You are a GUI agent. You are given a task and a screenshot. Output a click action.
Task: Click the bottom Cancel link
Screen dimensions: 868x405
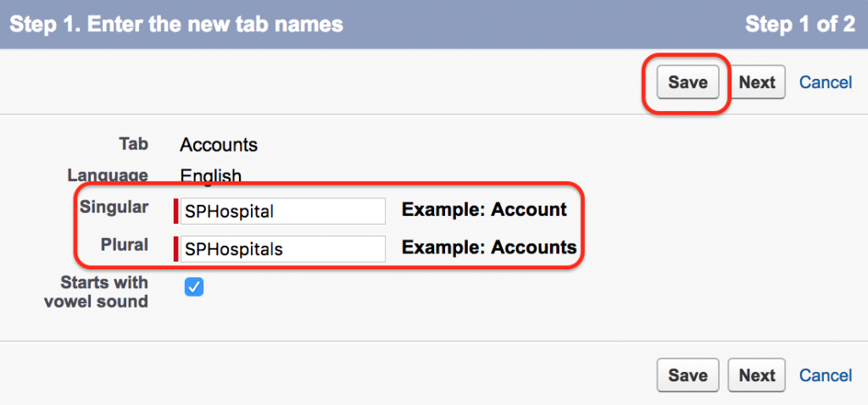coord(826,375)
